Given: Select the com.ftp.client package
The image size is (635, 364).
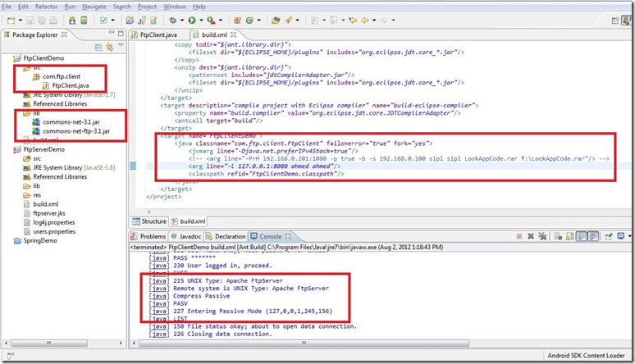Looking at the screenshot, I should pos(62,76).
